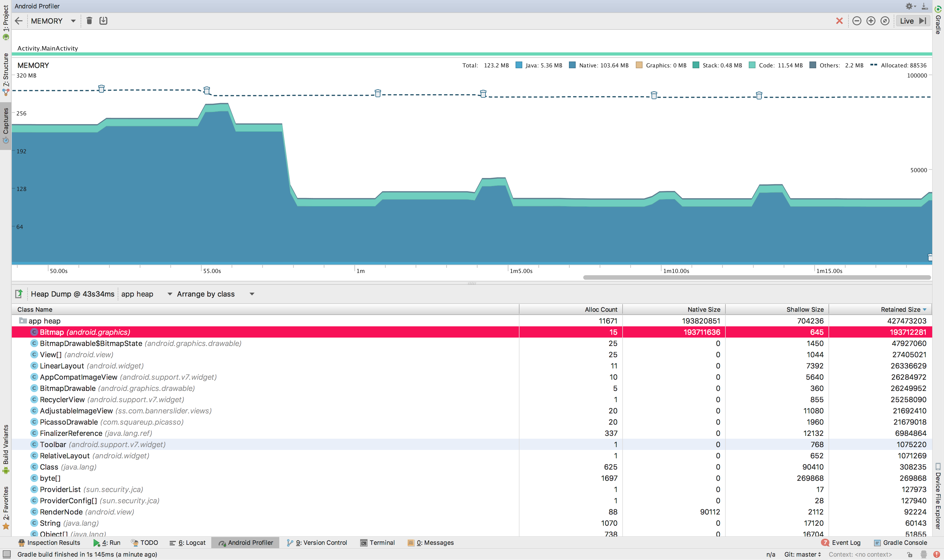Reset zoom on the timeline
The height and width of the screenshot is (560, 944).
pos(884,21)
